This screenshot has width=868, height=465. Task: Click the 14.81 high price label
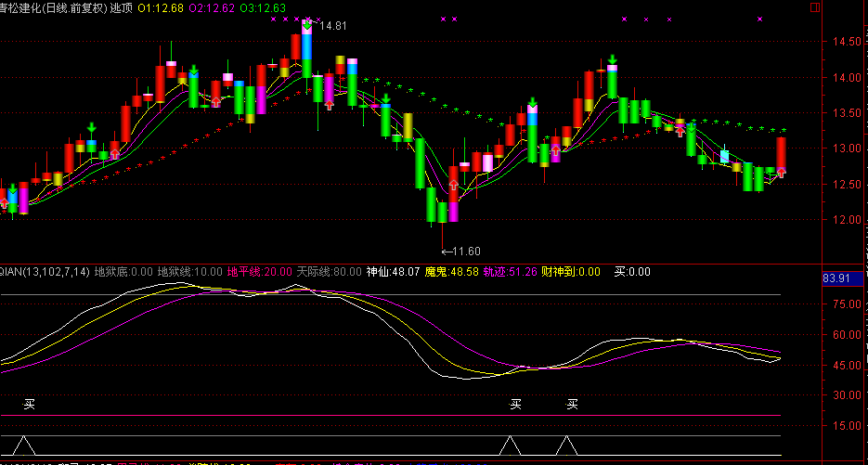[332, 26]
